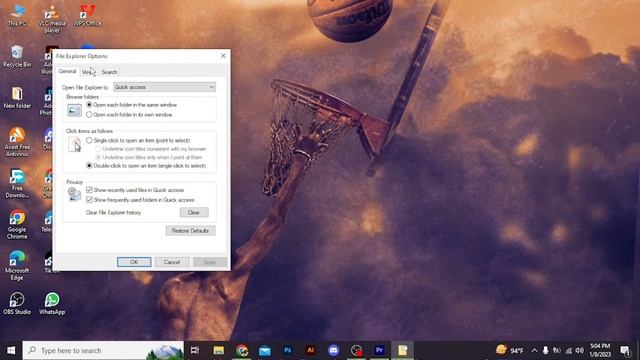
Task: Open Google Chrome desktop shortcut
Action: [x=17, y=224]
